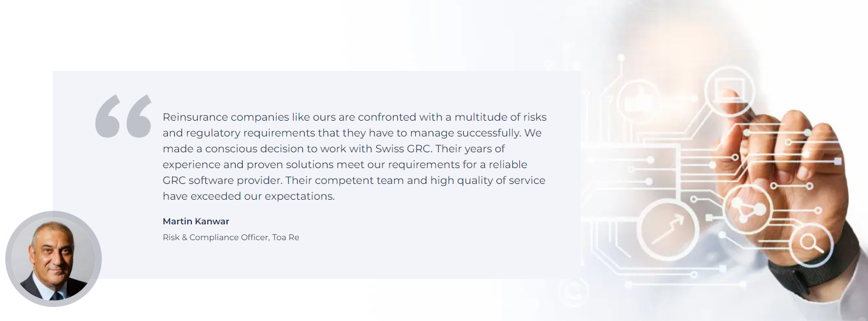This screenshot has width=868, height=321.
Task: Click the name Martin Kanwar
Action: coord(196,221)
